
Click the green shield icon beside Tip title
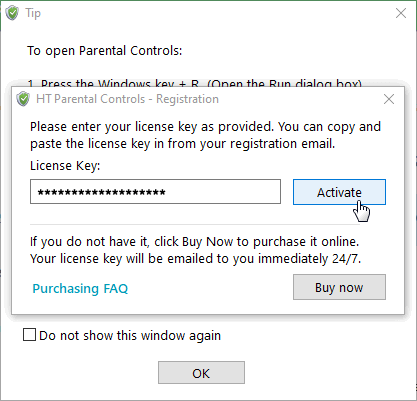coord(12,13)
